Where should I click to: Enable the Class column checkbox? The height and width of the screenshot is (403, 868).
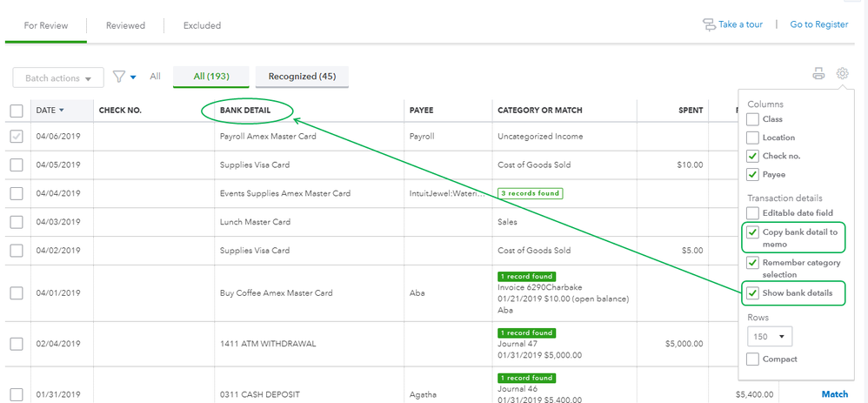[753, 119]
